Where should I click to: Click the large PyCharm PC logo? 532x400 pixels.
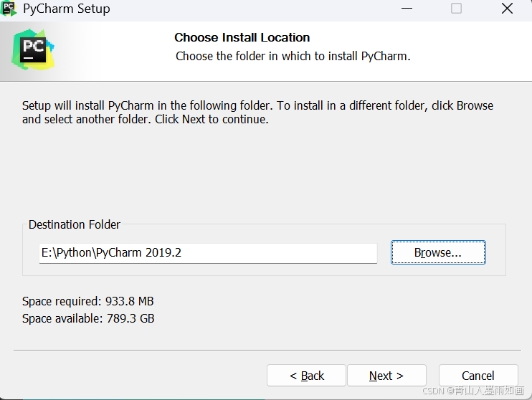33,50
